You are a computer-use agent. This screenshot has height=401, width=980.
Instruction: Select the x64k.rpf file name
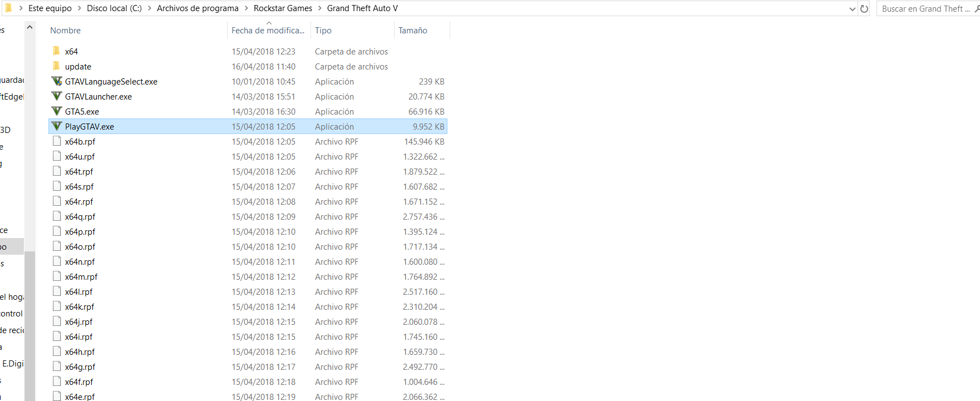point(80,307)
